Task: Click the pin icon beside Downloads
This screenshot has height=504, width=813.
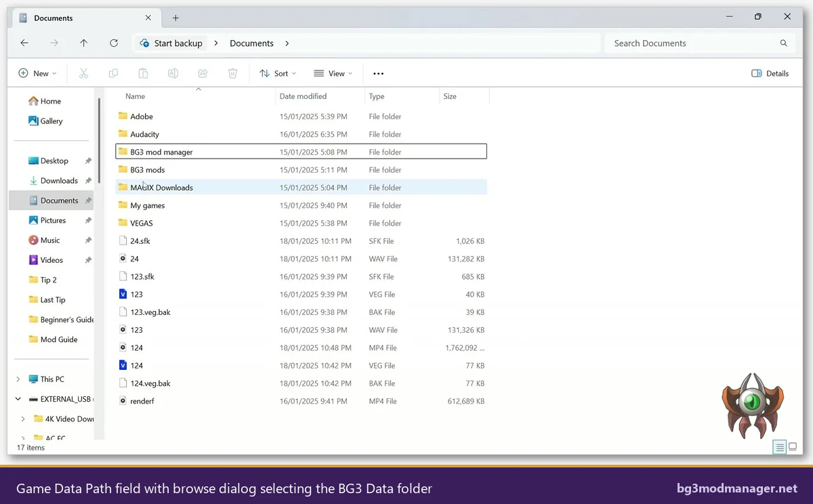Action: [88, 181]
